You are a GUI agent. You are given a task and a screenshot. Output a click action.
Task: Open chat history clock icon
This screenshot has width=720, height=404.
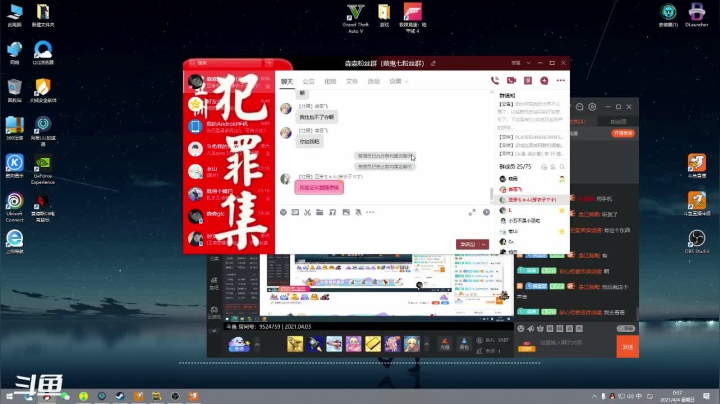pyautogui.click(x=486, y=212)
